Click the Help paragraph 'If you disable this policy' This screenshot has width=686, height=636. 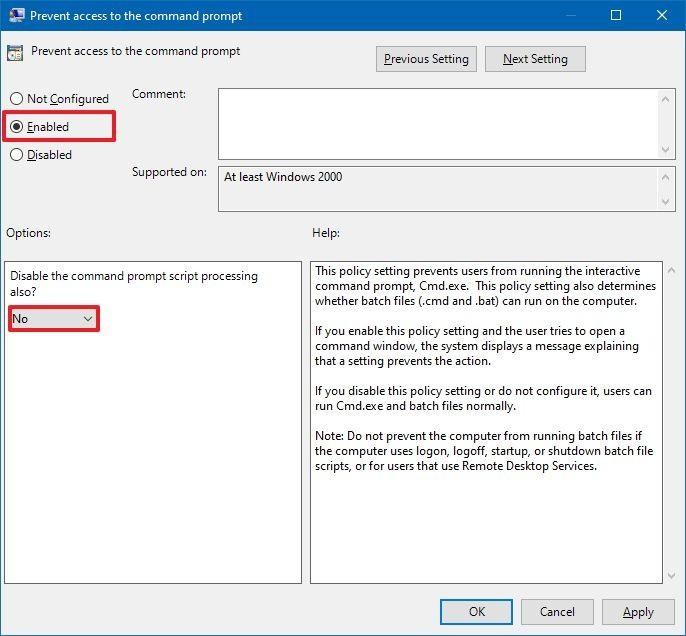483,398
